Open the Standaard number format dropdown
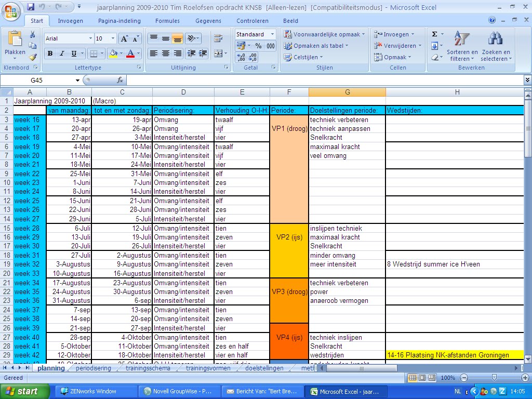 tap(272, 34)
